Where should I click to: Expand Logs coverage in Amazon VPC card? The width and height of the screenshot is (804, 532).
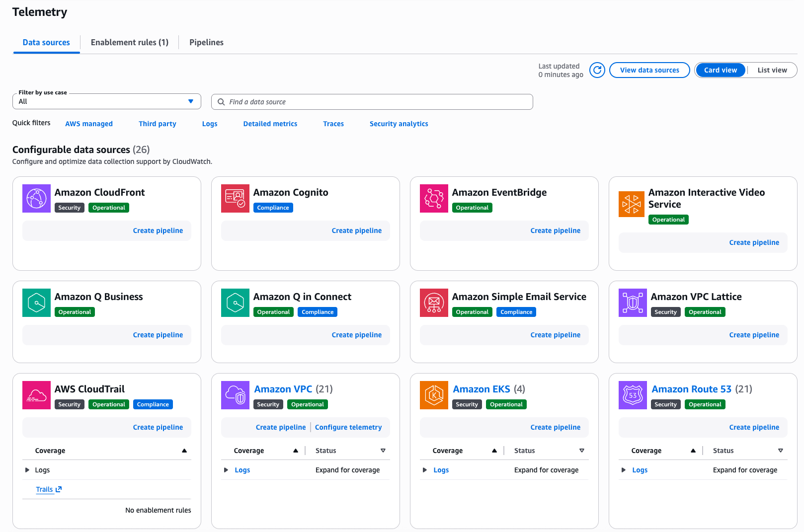[x=226, y=470]
